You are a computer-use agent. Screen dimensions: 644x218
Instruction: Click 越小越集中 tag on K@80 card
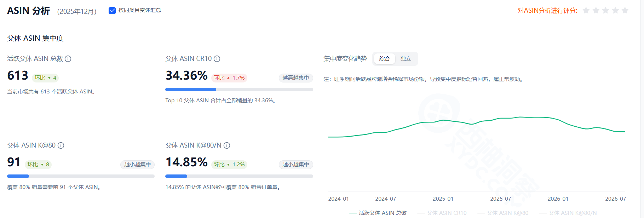pyautogui.click(x=137, y=165)
